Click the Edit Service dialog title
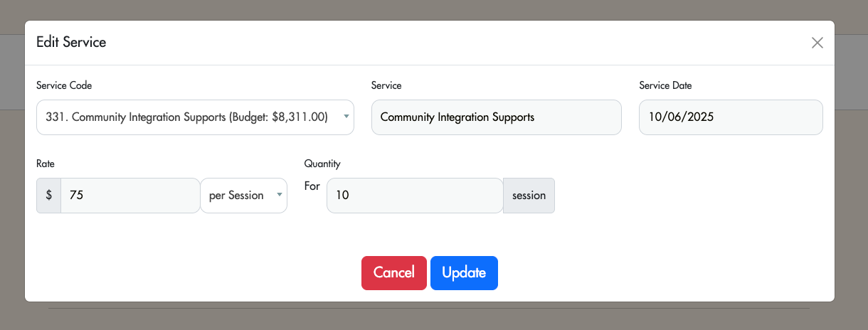Viewport: 868px width, 330px height. point(71,42)
